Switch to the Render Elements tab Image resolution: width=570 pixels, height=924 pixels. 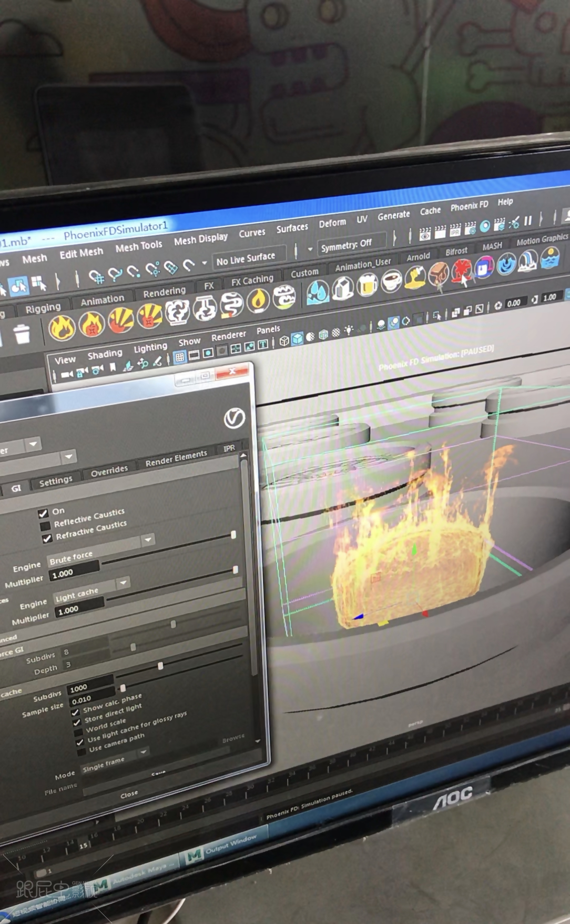(176, 458)
